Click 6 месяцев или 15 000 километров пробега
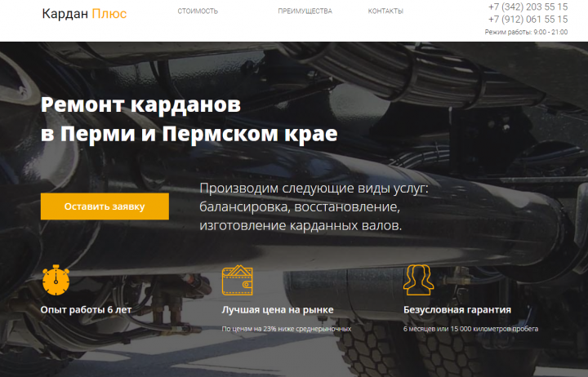Viewport: 588px width, 377px height. point(470,329)
